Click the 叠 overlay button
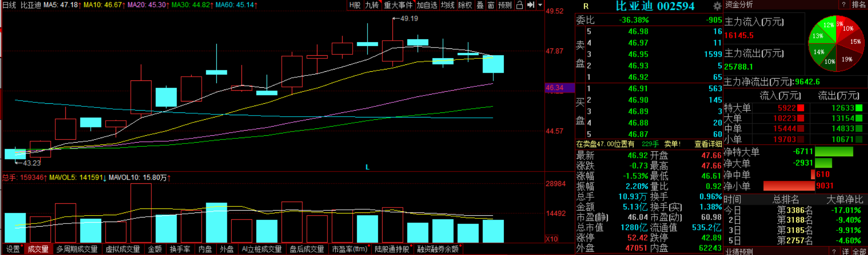The width and height of the screenshot is (868, 255). [480, 5]
